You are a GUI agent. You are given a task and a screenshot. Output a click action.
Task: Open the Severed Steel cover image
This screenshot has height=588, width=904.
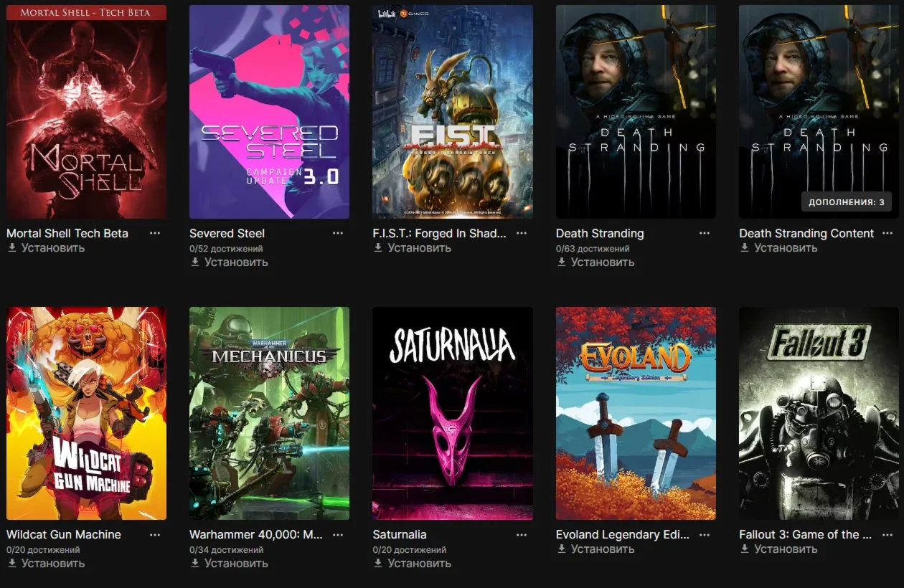coord(269,112)
